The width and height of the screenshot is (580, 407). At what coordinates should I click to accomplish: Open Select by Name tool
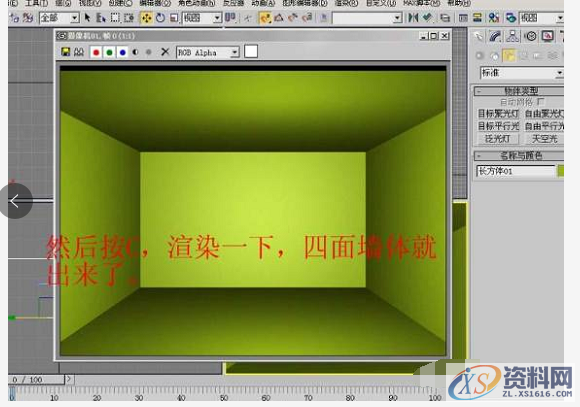coord(101,17)
